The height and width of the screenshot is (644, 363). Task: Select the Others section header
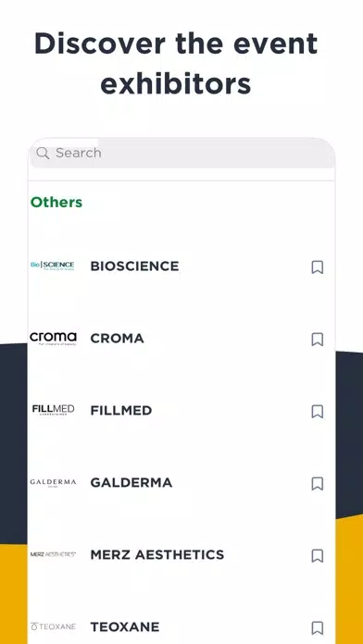click(56, 202)
